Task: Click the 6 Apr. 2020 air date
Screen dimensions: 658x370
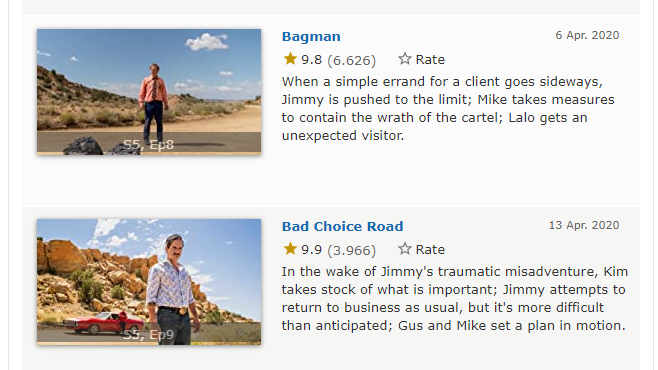Action: click(587, 35)
